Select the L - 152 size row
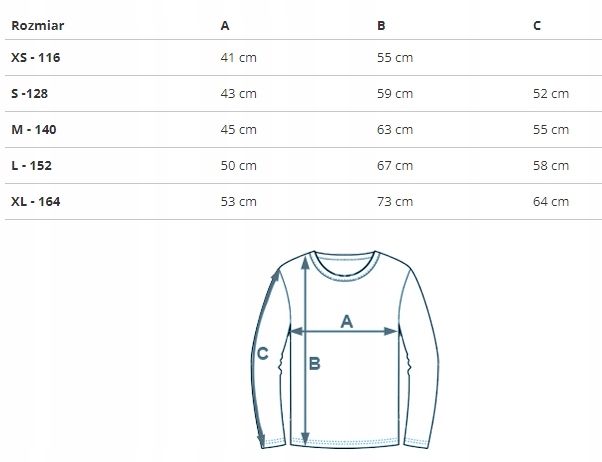Image resolution: width=602 pixels, height=462 pixels. tap(33, 165)
